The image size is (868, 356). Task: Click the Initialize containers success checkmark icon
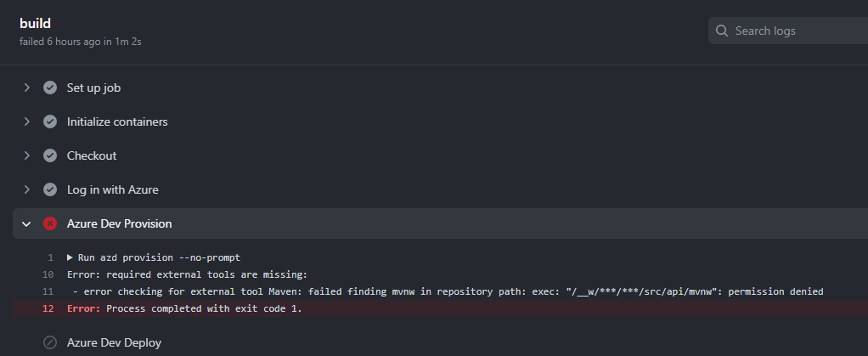50,121
